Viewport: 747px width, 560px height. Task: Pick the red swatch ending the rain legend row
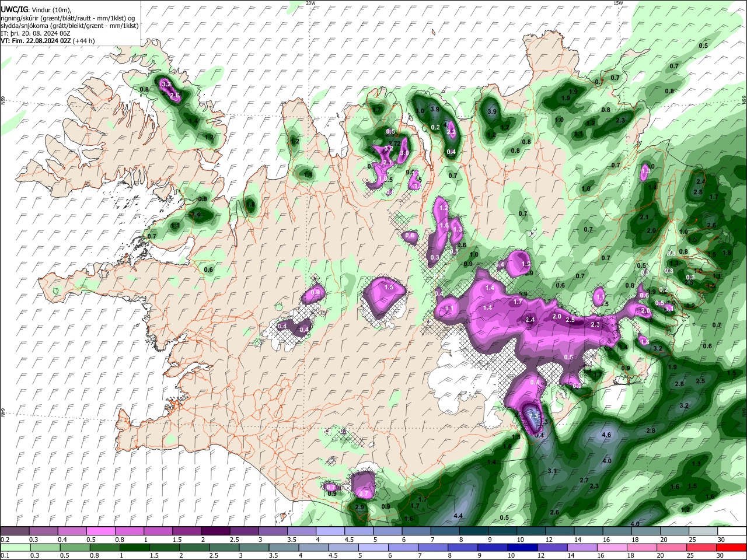[x=732, y=548]
